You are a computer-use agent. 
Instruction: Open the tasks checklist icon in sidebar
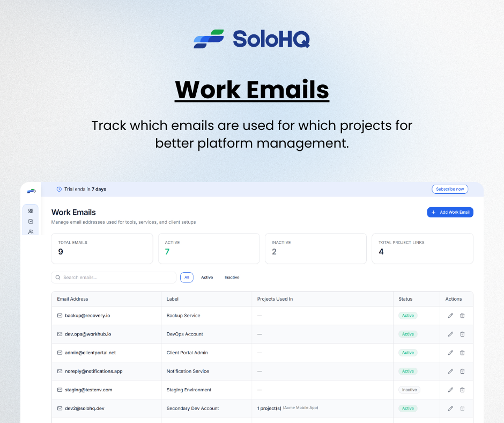point(31,221)
